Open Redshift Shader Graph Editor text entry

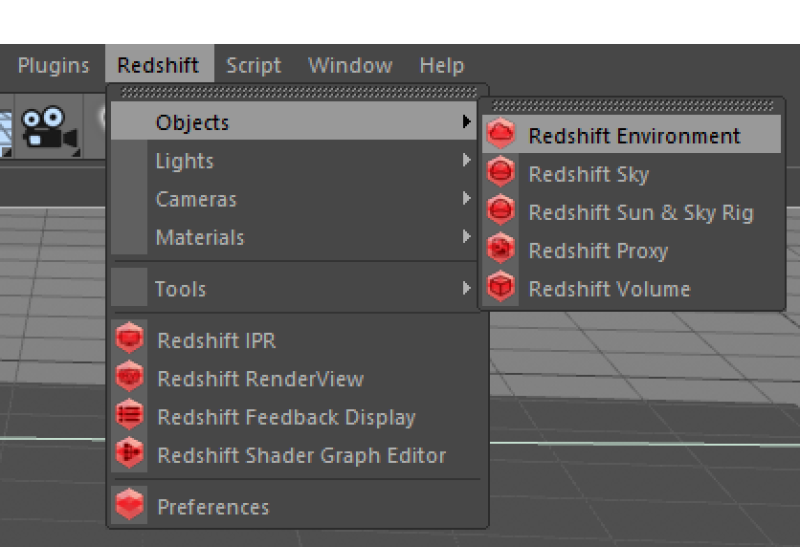tap(302, 456)
